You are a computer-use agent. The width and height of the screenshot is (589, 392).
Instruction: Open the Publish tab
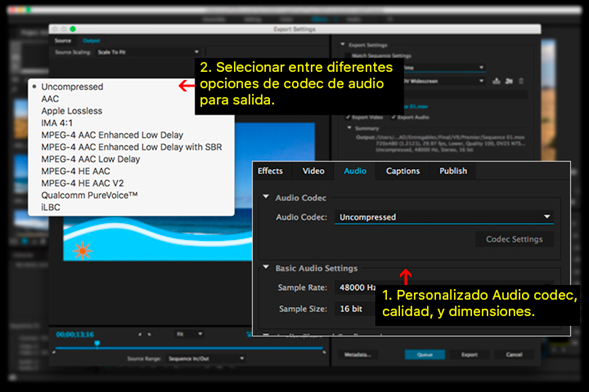point(453,171)
